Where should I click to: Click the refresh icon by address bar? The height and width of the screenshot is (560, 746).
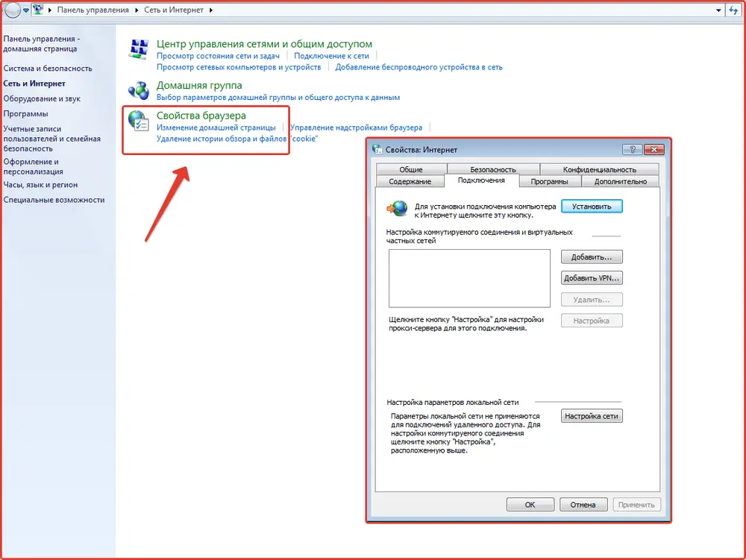click(x=735, y=10)
